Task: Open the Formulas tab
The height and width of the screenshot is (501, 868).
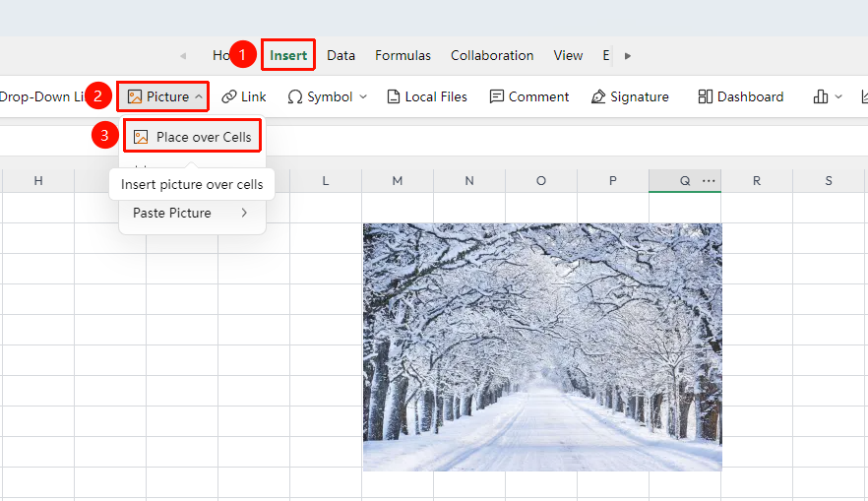Action: pyautogui.click(x=403, y=55)
